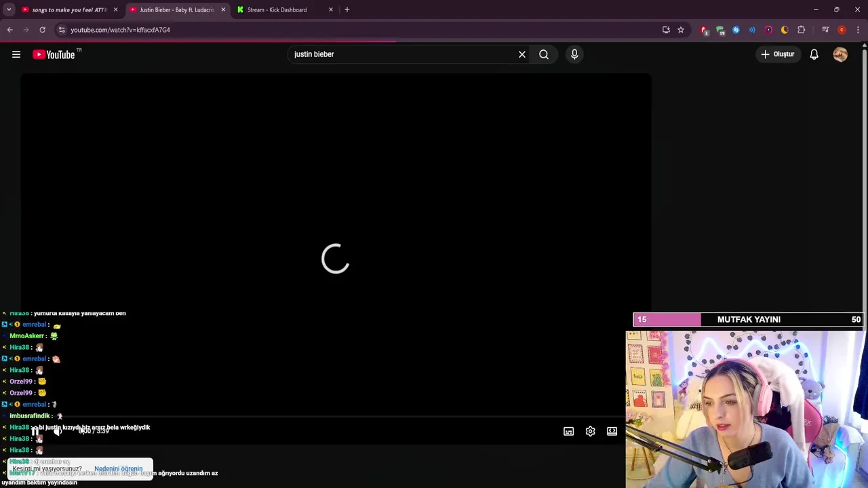The width and height of the screenshot is (868, 488).
Task: Open the YouTube account avatar menu
Action: coord(840,54)
